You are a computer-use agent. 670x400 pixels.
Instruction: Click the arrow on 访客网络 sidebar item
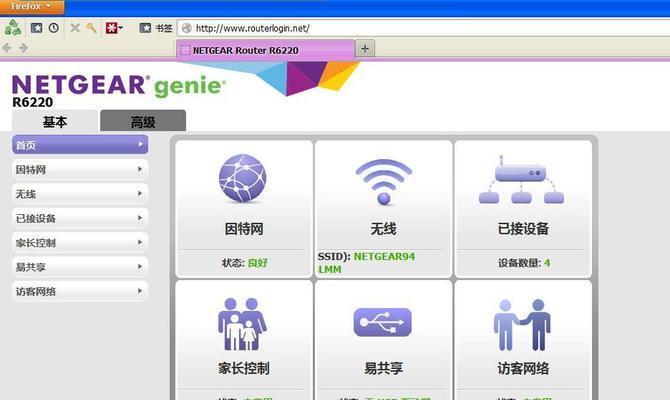point(140,291)
